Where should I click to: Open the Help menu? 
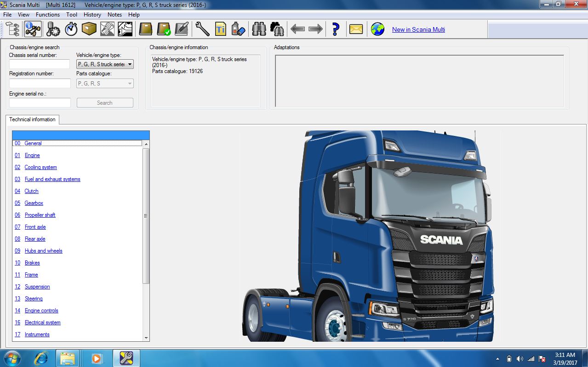134,15
